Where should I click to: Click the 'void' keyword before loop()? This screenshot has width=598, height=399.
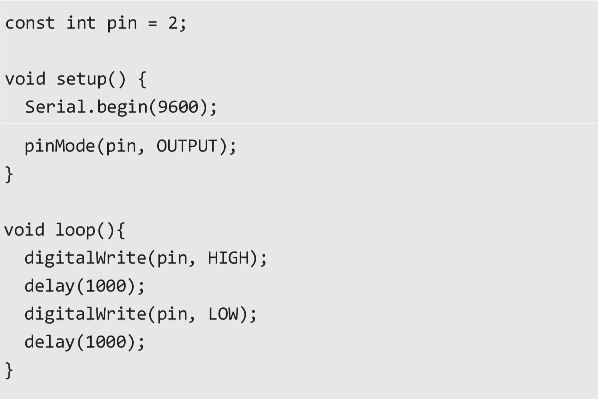(24, 230)
